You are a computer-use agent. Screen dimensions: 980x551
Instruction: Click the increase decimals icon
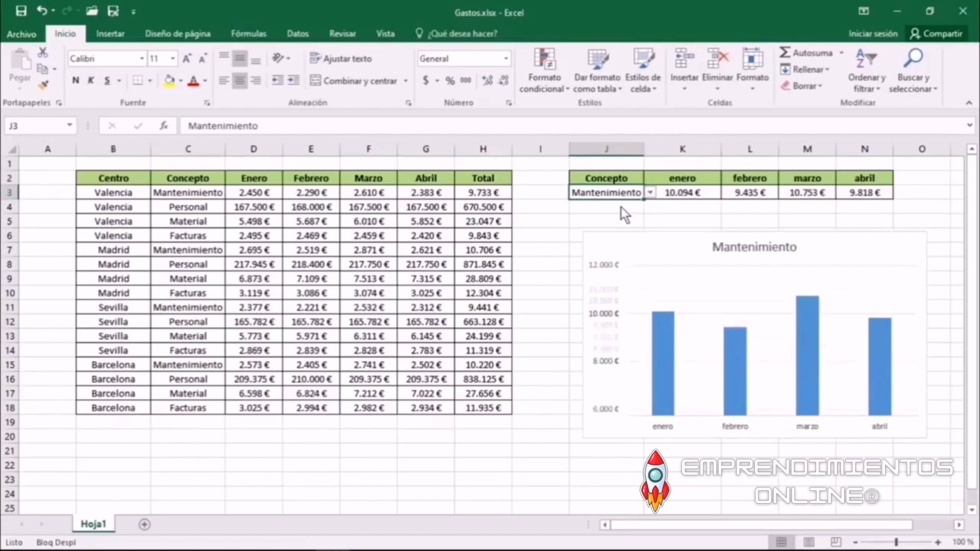[486, 80]
